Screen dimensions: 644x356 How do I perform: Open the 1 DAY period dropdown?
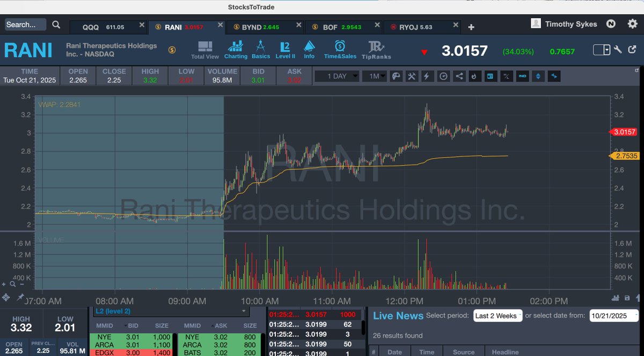(337, 76)
